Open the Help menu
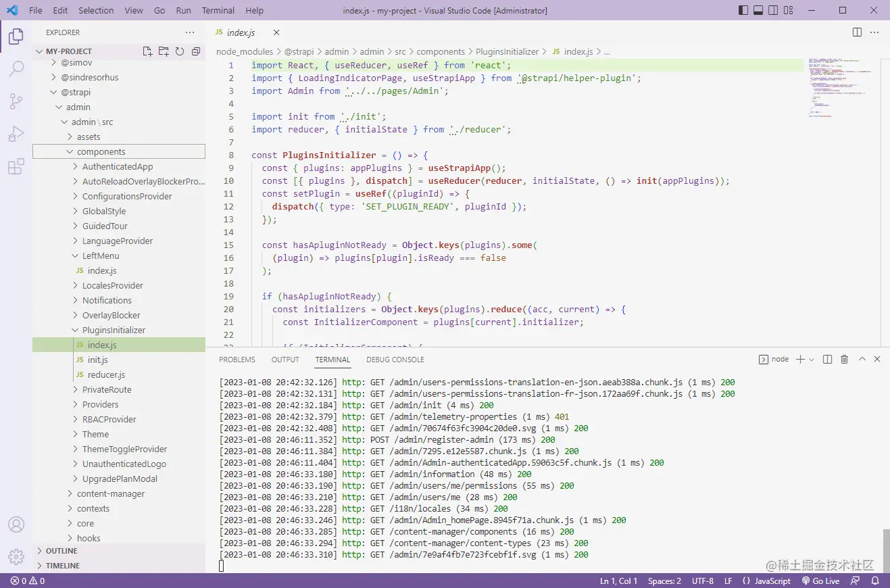Image resolution: width=890 pixels, height=588 pixels. (x=255, y=10)
